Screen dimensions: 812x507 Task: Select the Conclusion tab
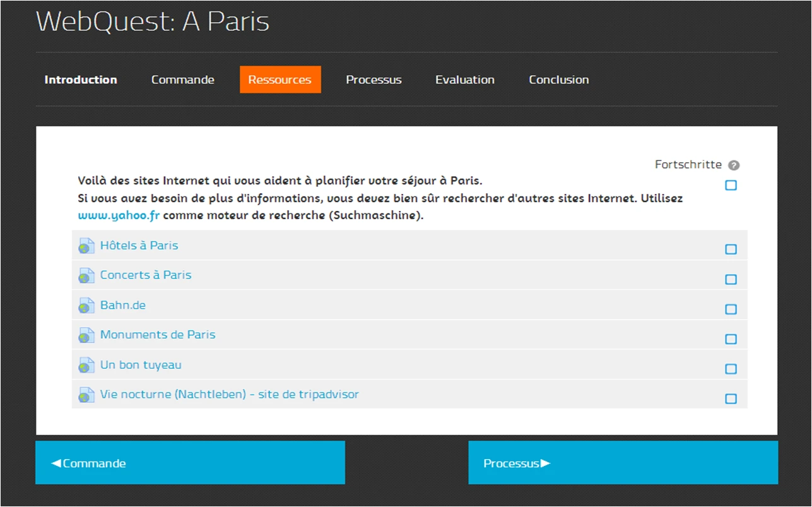(x=558, y=80)
